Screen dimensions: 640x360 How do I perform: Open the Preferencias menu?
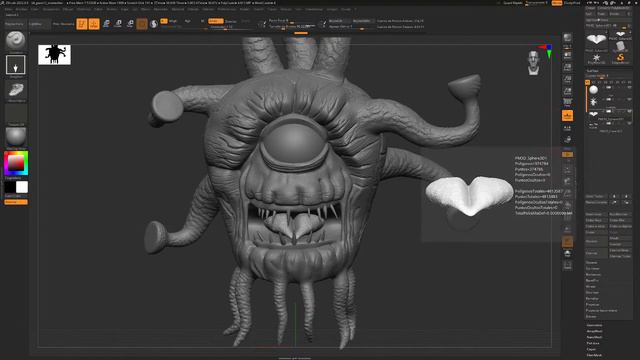227,9
